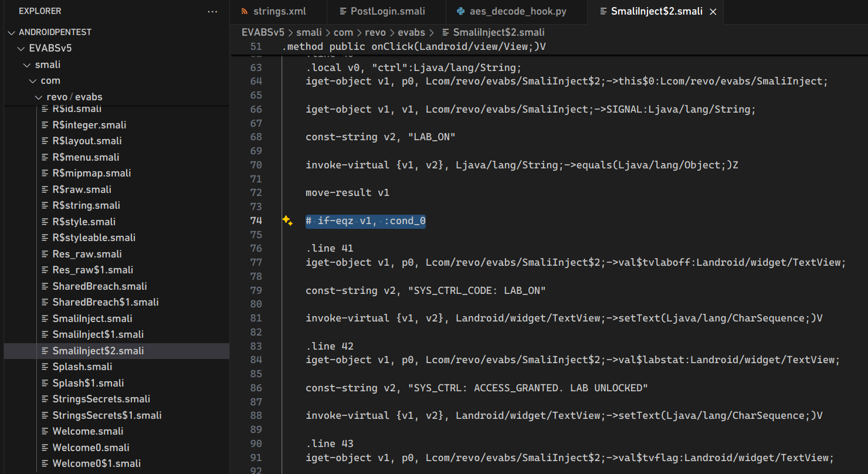Open R$integer.smali in Explorer
The width and height of the screenshot is (868, 474).
click(89, 125)
